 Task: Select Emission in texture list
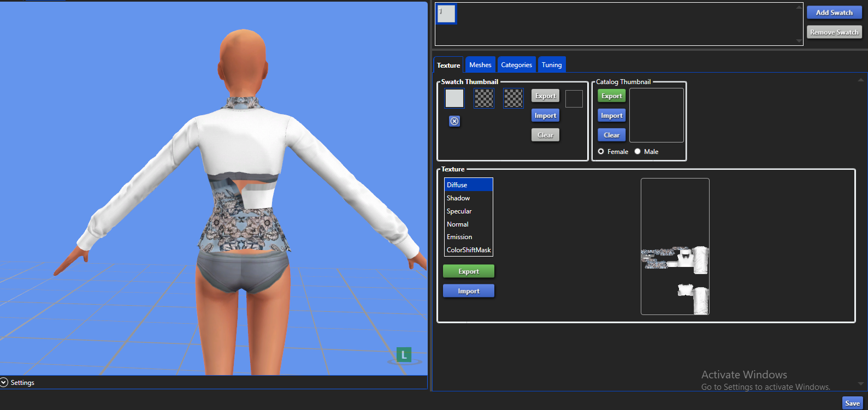(x=469, y=237)
